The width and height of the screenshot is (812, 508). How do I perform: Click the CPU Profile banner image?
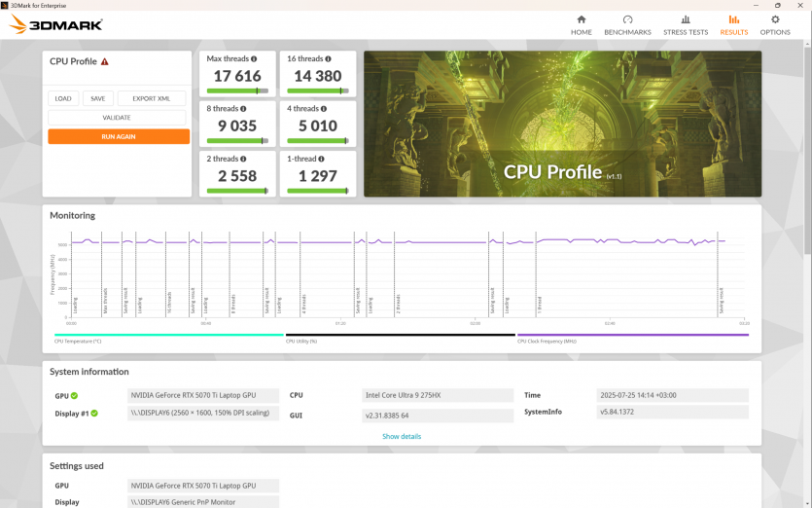[562, 124]
